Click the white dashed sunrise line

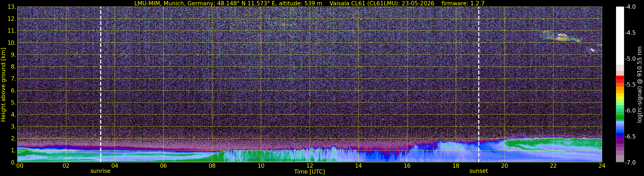pos(101,84)
